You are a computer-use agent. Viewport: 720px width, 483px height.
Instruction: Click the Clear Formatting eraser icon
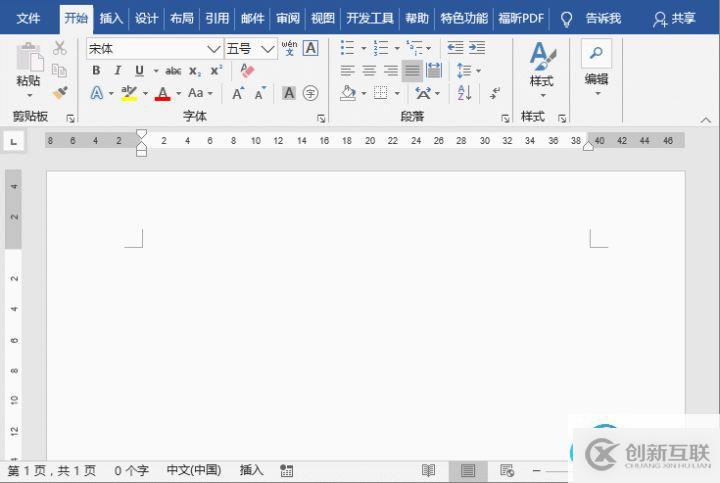(x=247, y=71)
